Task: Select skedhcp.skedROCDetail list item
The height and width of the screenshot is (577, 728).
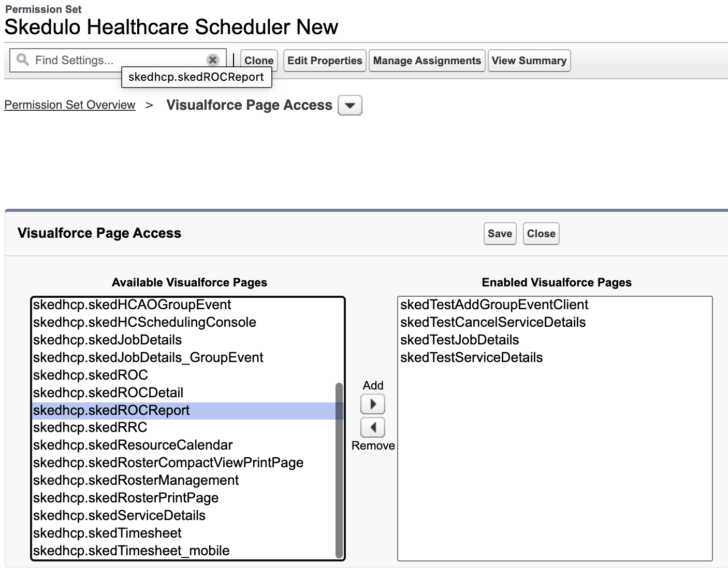Action: click(x=183, y=393)
